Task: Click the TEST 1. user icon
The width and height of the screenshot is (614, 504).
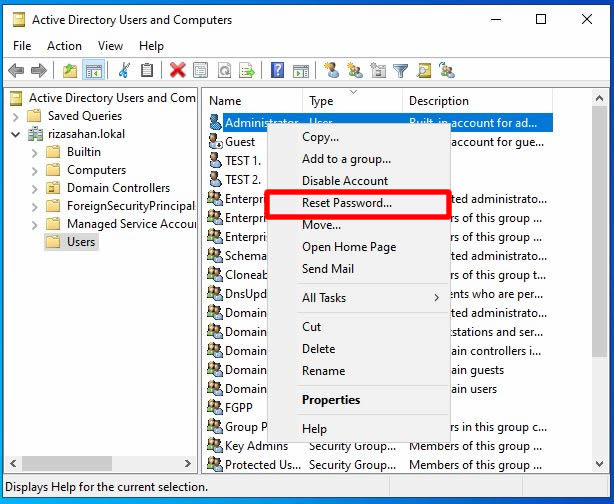Action: tap(215, 161)
